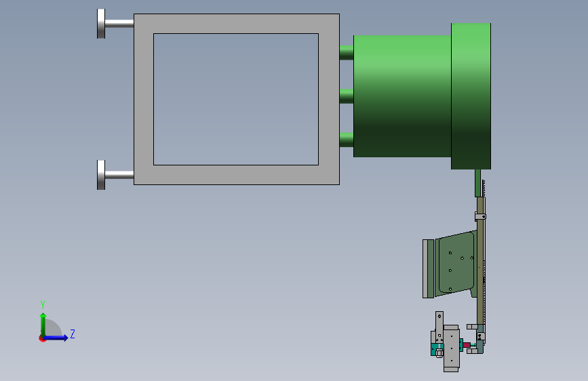Select the large green cylinder body
588x381 pixels.
coord(402,96)
